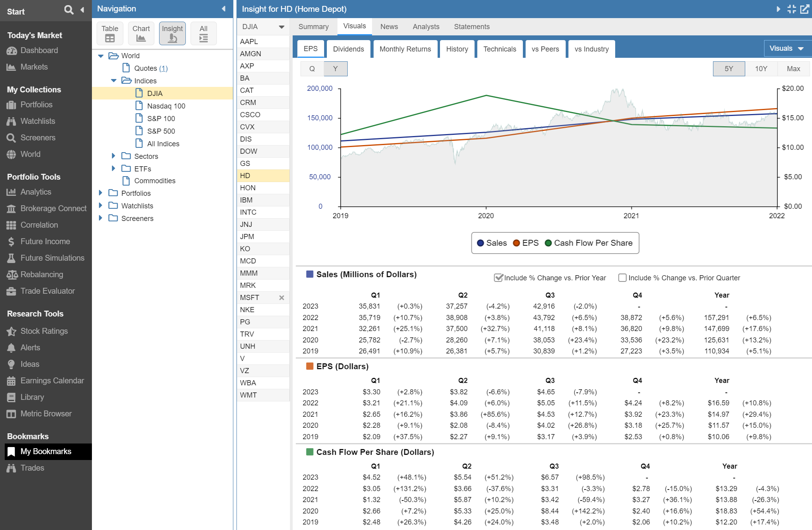Toggle Sales series in chart legend
This screenshot has height=530, width=812.
492,243
